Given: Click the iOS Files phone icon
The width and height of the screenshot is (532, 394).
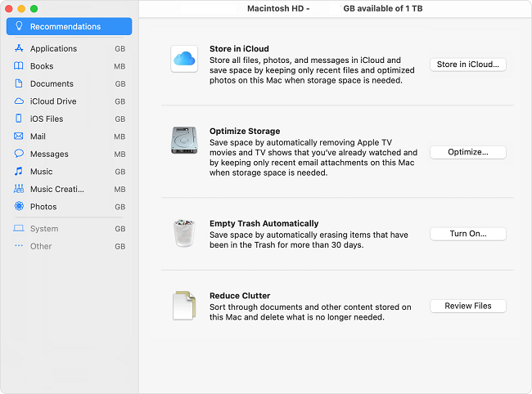Looking at the screenshot, I should pos(19,119).
